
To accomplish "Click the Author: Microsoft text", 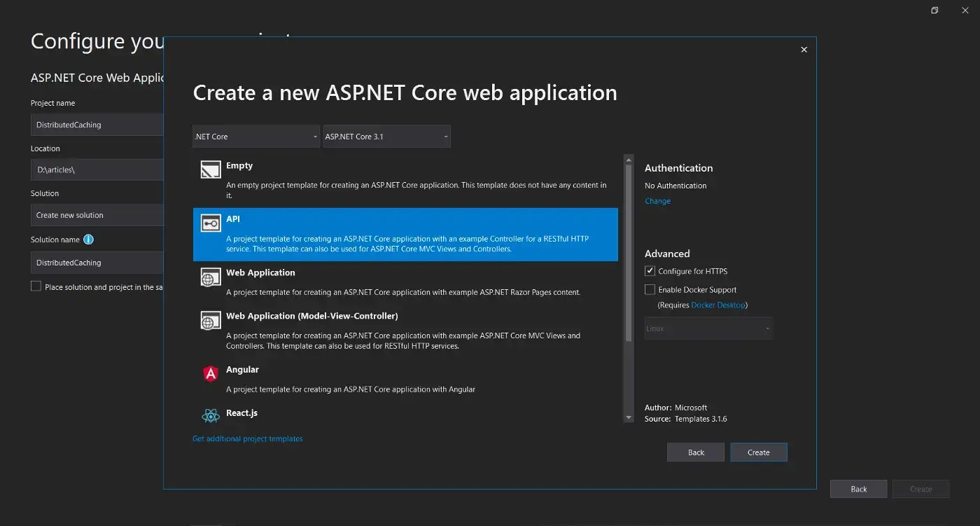I will (676, 408).
